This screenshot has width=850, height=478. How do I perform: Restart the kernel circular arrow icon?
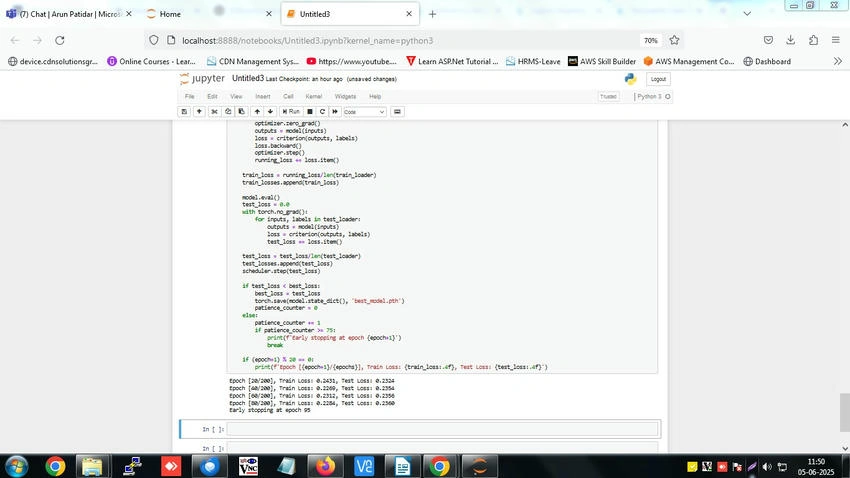(x=322, y=112)
